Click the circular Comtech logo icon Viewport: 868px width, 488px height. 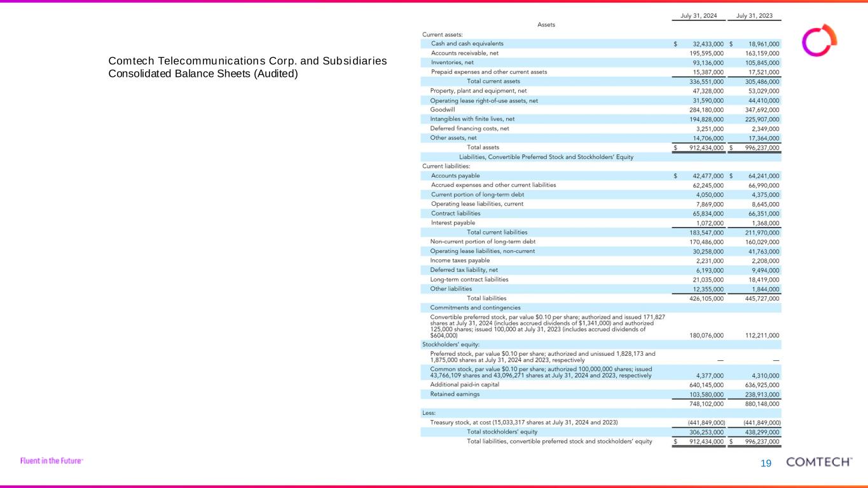click(x=816, y=41)
